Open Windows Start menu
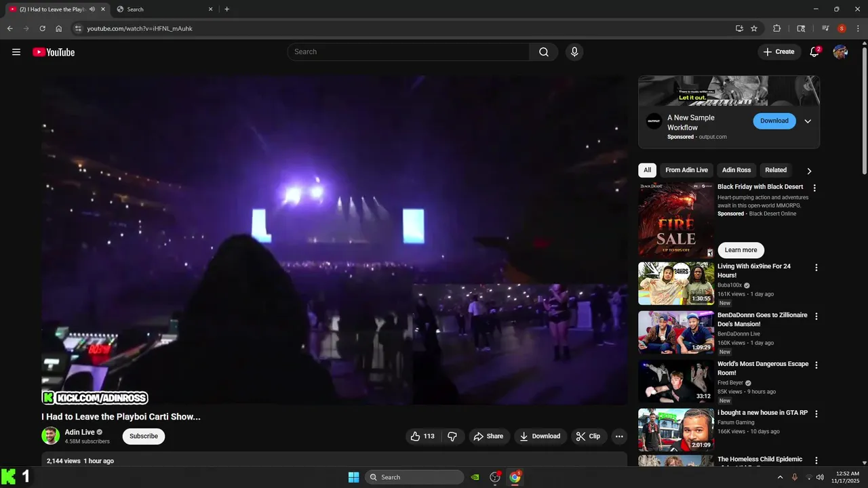The width and height of the screenshot is (868, 488). [353, 477]
